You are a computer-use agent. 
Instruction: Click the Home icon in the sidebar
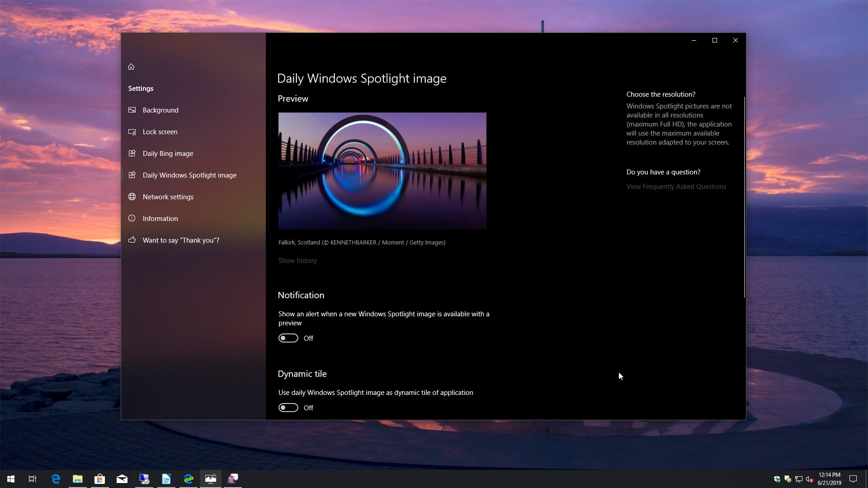131,67
